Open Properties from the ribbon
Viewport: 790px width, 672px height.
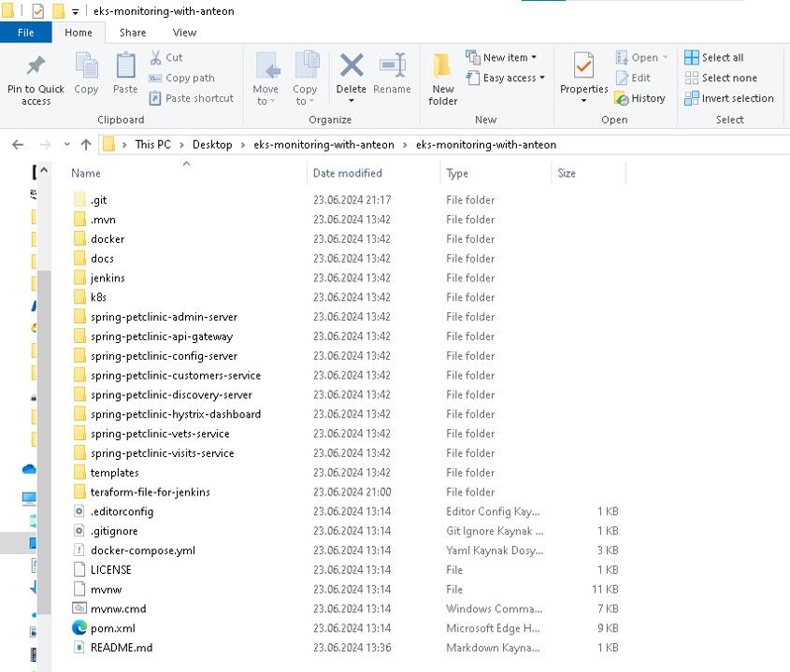[583, 67]
